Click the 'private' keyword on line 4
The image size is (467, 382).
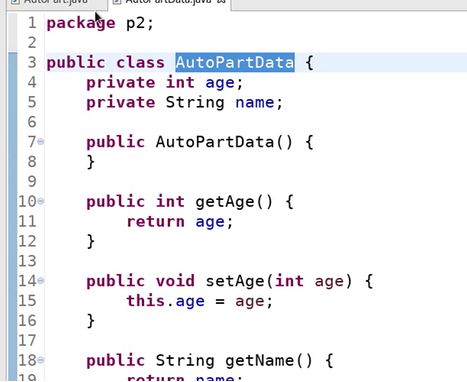point(121,82)
